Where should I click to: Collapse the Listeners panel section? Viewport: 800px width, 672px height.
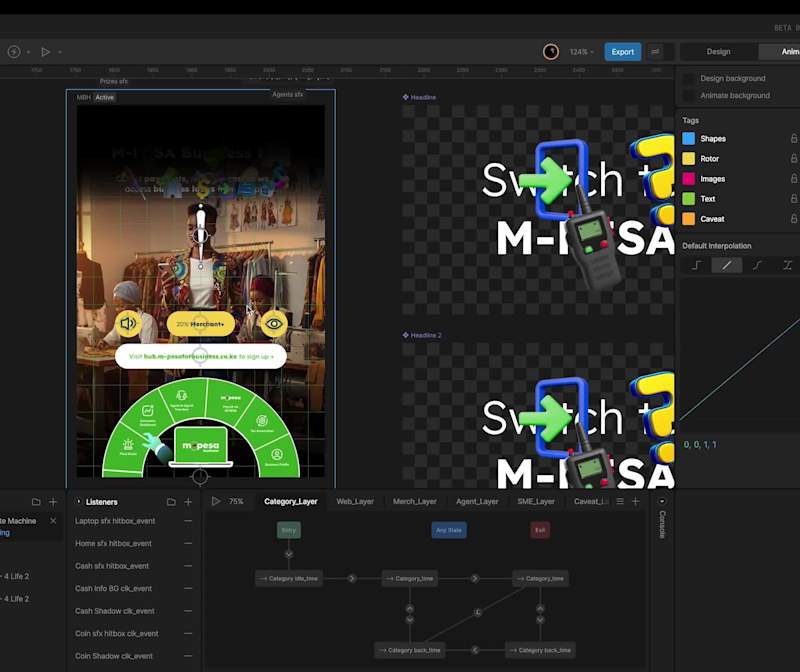click(x=79, y=502)
